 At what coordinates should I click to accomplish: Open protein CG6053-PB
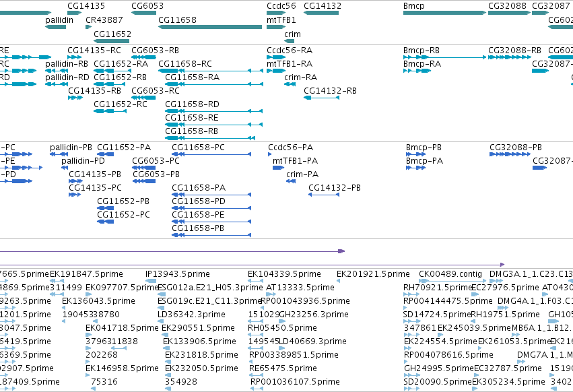156,174
